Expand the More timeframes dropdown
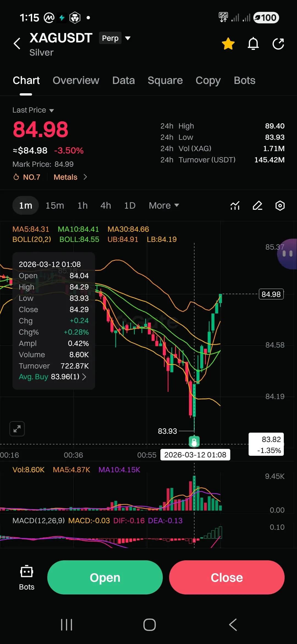 [x=164, y=205]
